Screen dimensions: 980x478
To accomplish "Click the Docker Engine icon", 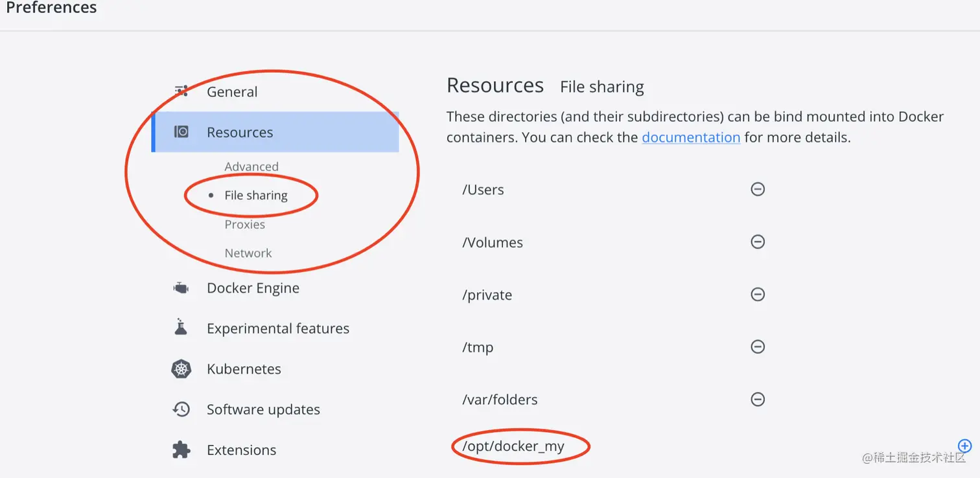I will click(x=181, y=288).
